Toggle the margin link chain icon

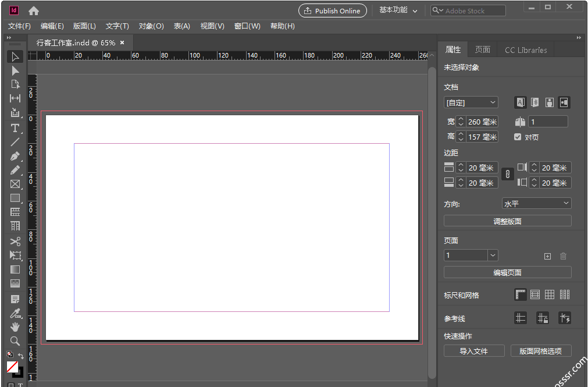[507, 175]
